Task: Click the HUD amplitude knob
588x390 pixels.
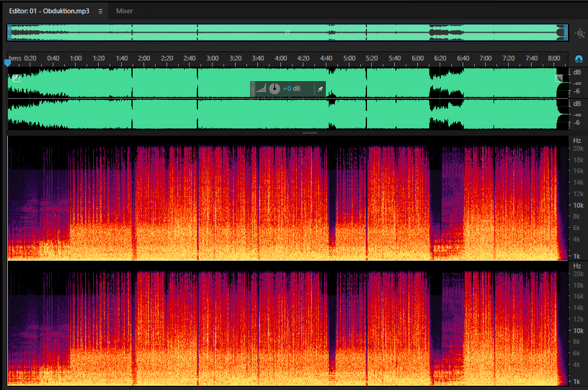Action: 274,88
